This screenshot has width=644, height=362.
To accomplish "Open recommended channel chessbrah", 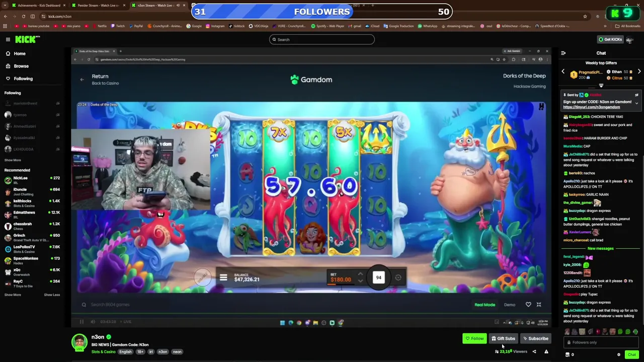I will click(x=32, y=226).
